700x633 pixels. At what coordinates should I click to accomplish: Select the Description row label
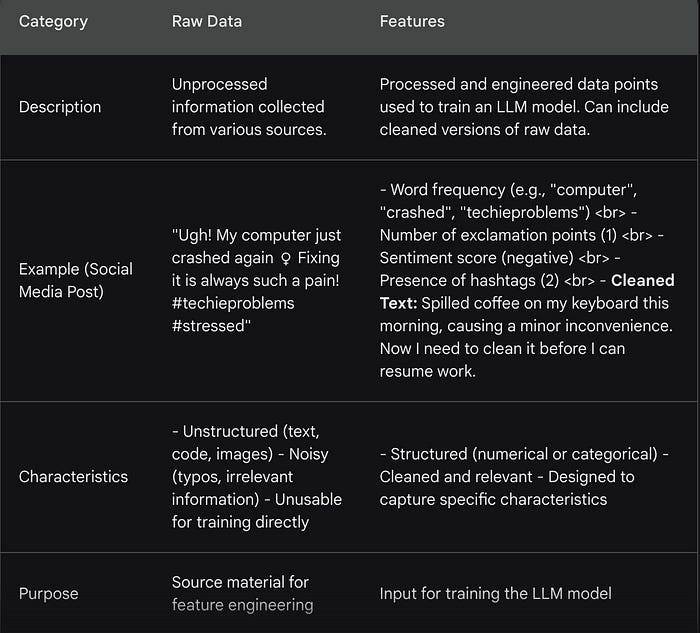point(60,106)
